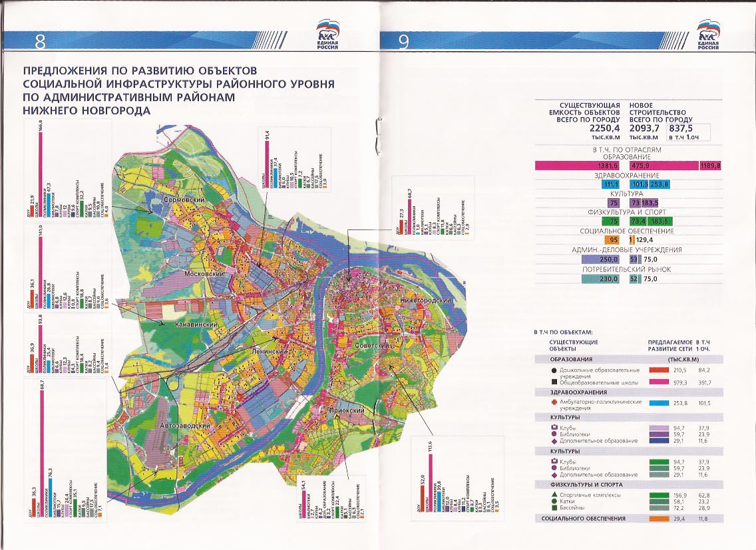Image resolution: width=756 pixels, height=550 pixels.
Task: Click the 210,5 value for preschool institutions
Action: pyautogui.click(x=680, y=370)
